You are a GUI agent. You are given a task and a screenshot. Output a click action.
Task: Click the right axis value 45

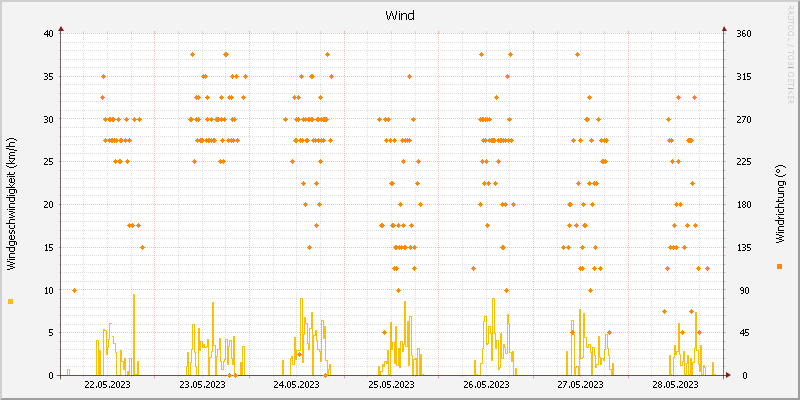(744, 333)
